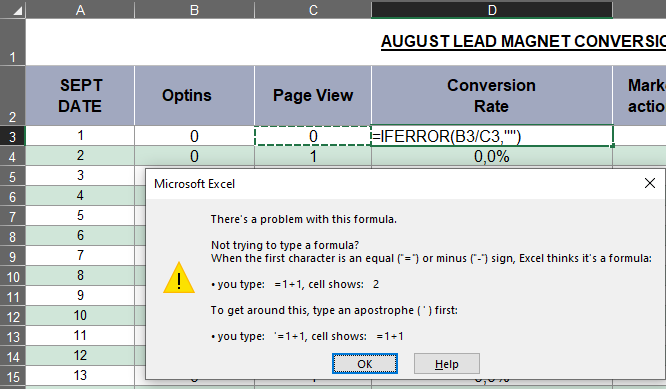This screenshot has height=389, width=666.
Task: Click OK in the Microsoft Excel dialog
Action: point(364,364)
